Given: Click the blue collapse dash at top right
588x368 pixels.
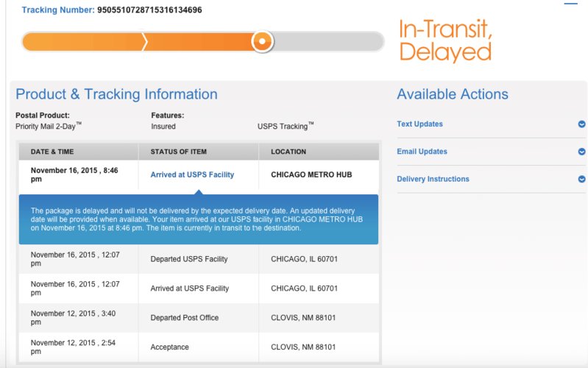Looking at the screenshot, I should tap(571, 4).
